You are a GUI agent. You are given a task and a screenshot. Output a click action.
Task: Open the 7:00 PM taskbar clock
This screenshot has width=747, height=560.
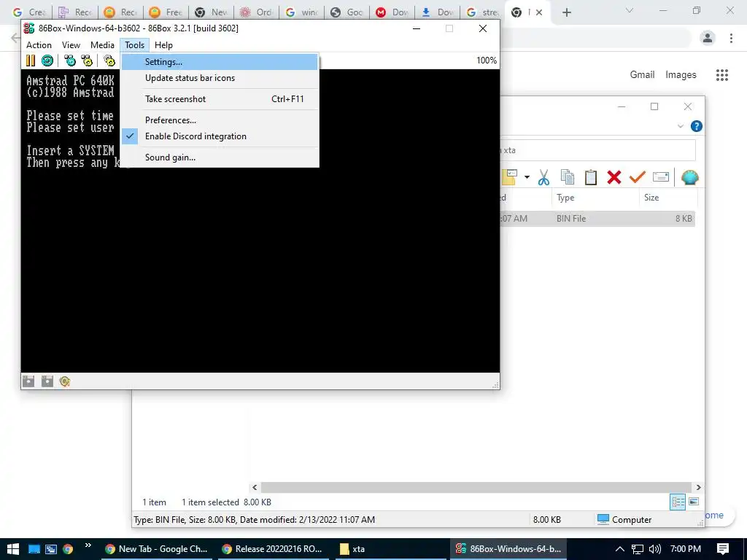pos(686,549)
